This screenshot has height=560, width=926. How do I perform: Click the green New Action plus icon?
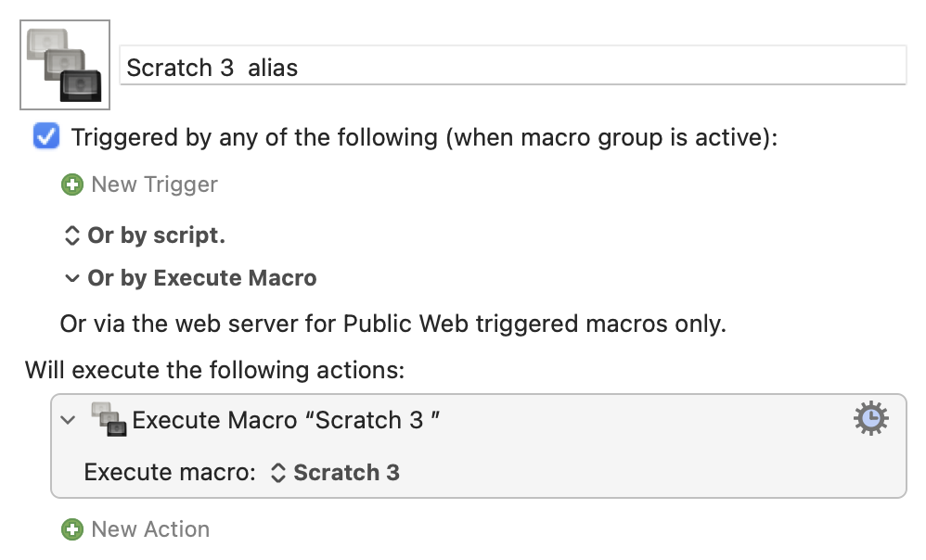(x=72, y=529)
